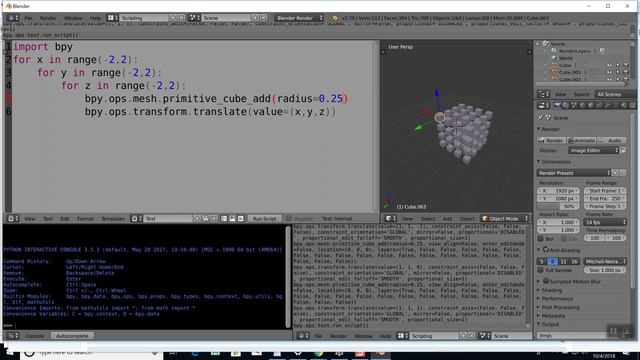Toggle selectability arrow of Cube in outliner
Screen dimensions: 640x360
618,65
